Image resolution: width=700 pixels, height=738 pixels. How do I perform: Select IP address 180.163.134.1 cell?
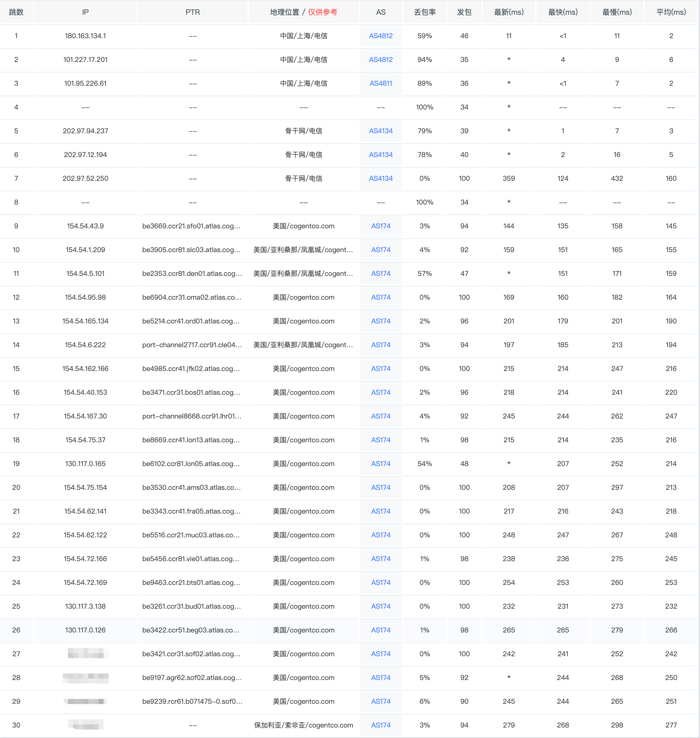tap(85, 36)
